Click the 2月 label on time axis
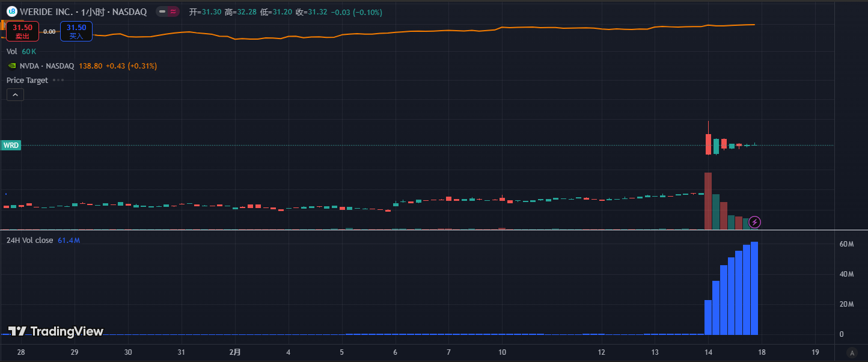Screen dimensions: 868x362 click(x=235, y=352)
